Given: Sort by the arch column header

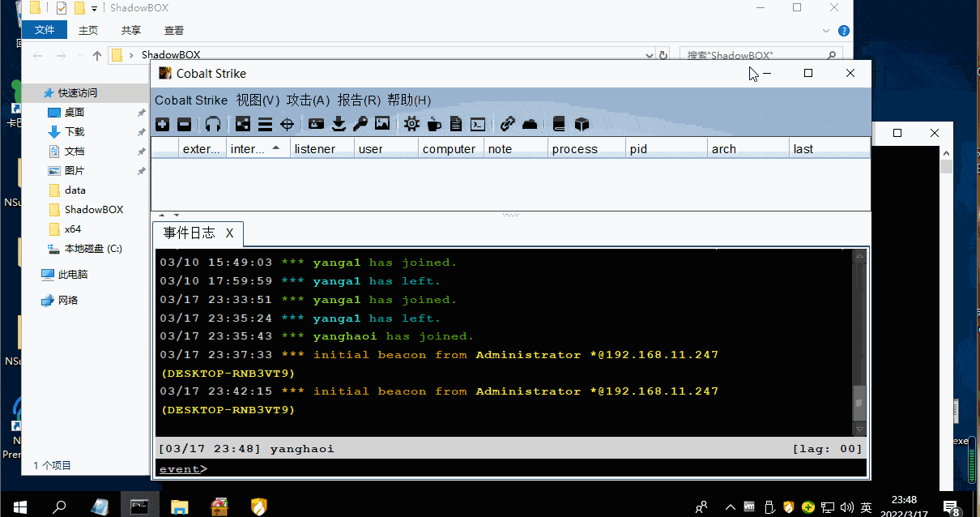Looking at the screenshot, I should coord(748,149).
